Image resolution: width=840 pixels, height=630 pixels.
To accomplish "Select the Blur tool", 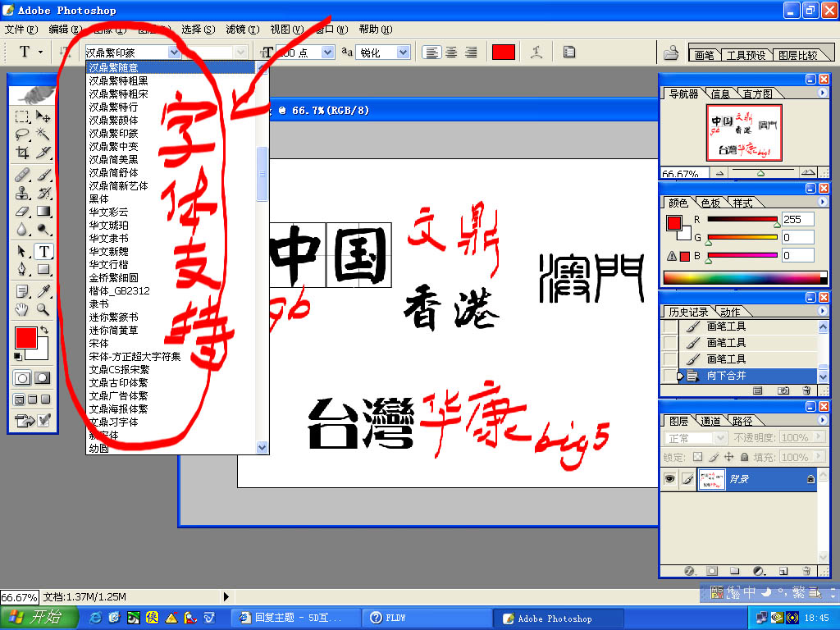I will pos(22,230).
